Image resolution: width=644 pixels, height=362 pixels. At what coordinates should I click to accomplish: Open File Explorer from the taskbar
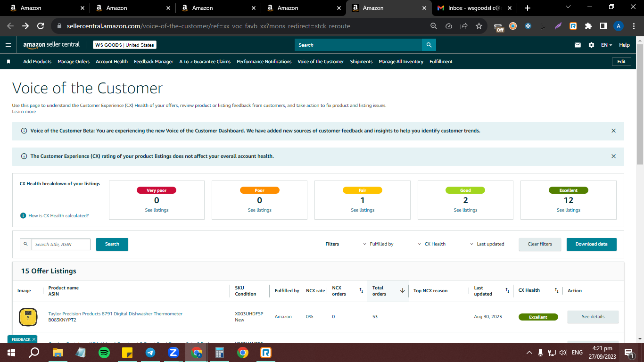coord(58,352)
